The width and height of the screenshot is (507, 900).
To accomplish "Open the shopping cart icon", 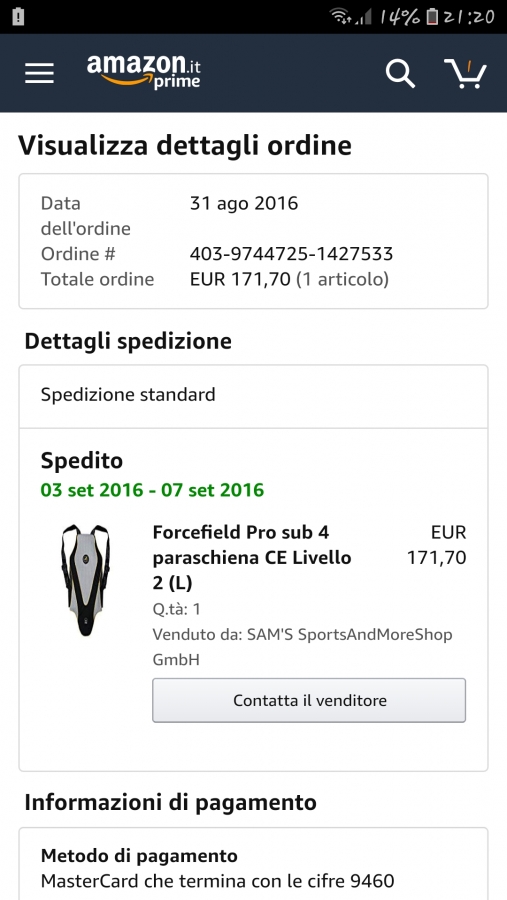I will click(466, 73).
